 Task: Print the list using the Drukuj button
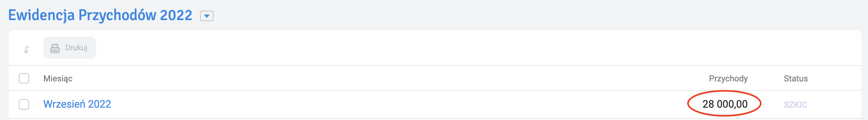tap(70, 48)
